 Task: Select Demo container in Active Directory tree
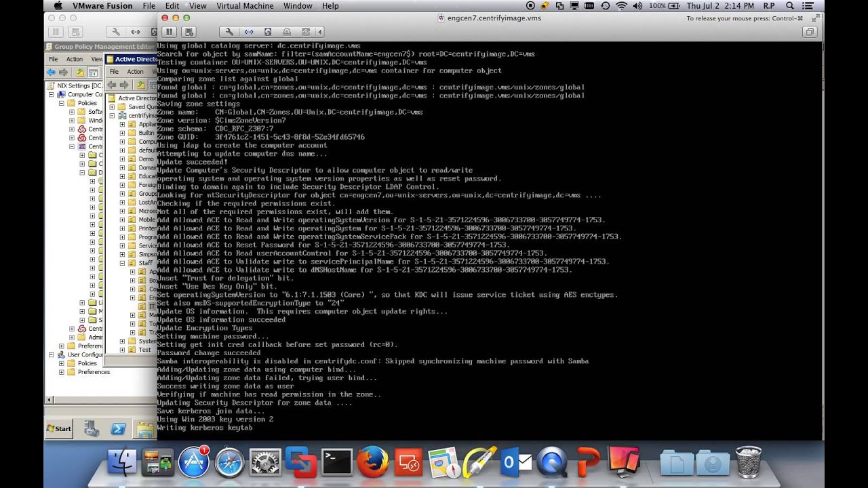click(146, 159)
